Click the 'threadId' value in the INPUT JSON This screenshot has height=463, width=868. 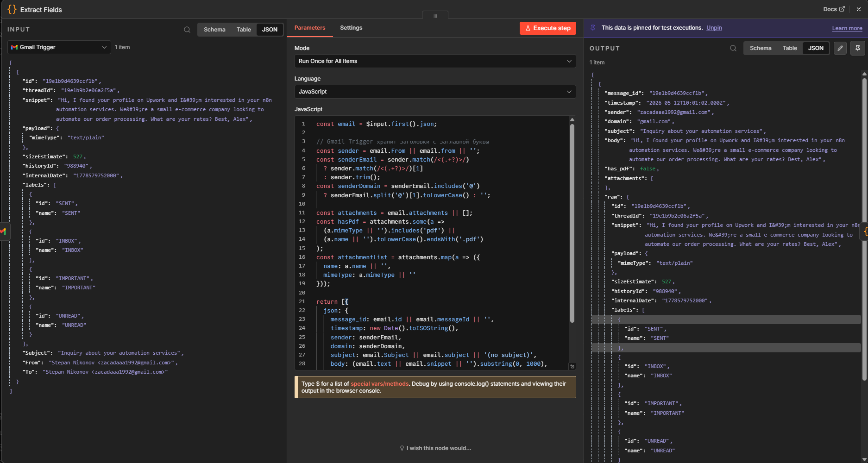pyautogui.click(x=90, y=90)
